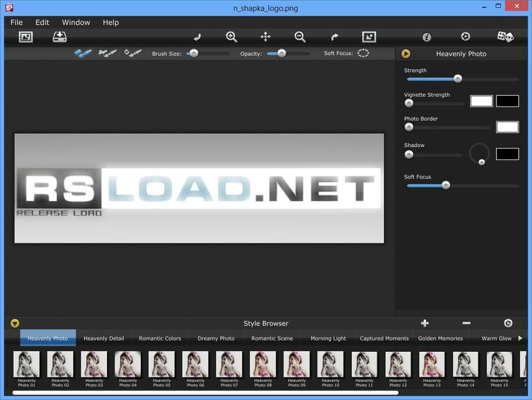Click the lifebuoy support icon
The height and width of the screenshot is (400, 532).
pos(466,36)
